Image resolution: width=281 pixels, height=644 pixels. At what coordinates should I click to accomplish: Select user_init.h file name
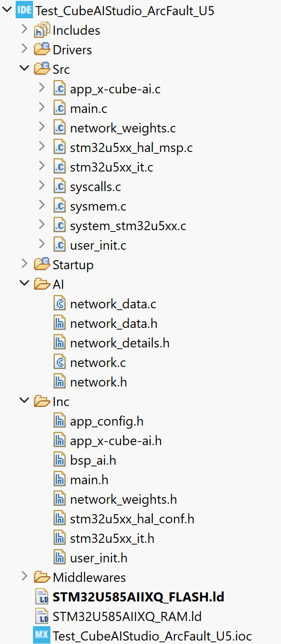pos(99,558)
